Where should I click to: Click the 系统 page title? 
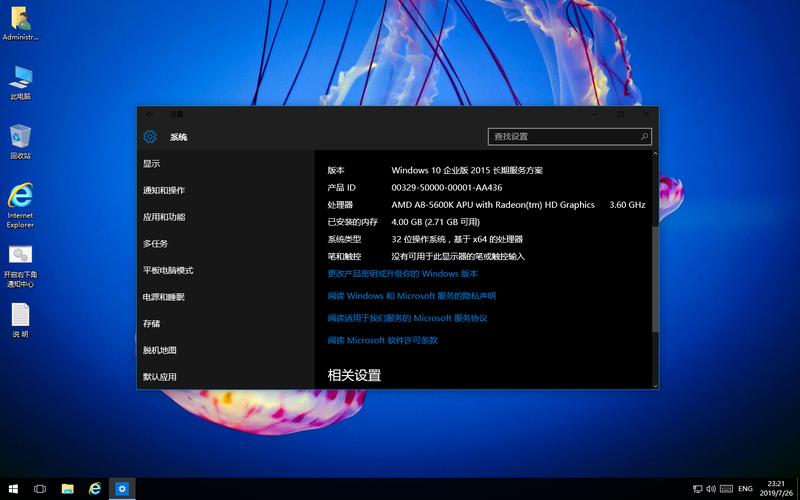(179, 137)
